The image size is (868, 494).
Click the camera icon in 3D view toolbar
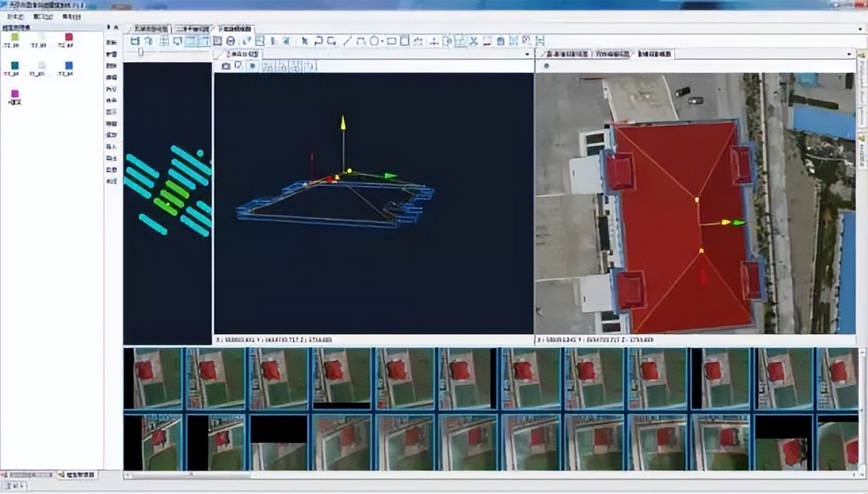226,66
